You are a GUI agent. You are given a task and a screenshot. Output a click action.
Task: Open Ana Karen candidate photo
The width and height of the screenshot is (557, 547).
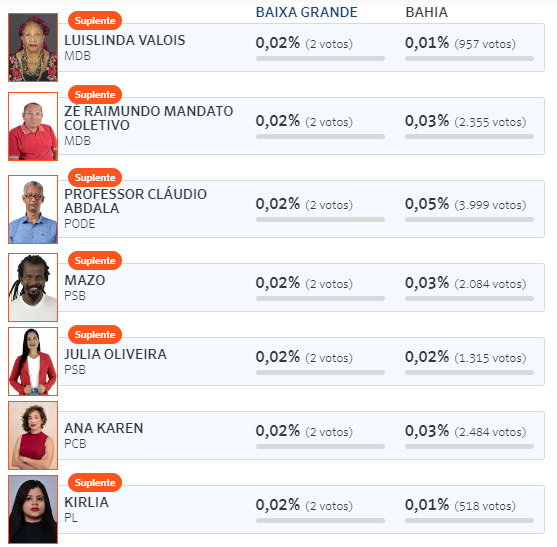[33, 435]
